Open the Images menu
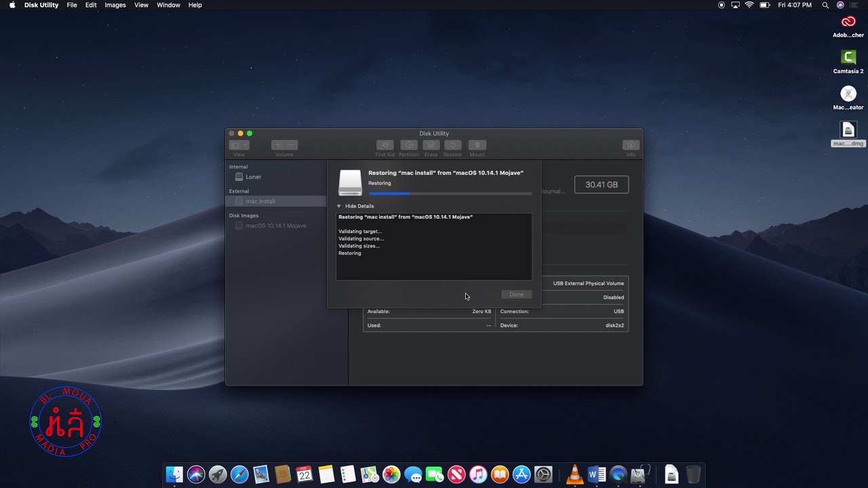Screen dimensions: 868x488 coord(115,5)
